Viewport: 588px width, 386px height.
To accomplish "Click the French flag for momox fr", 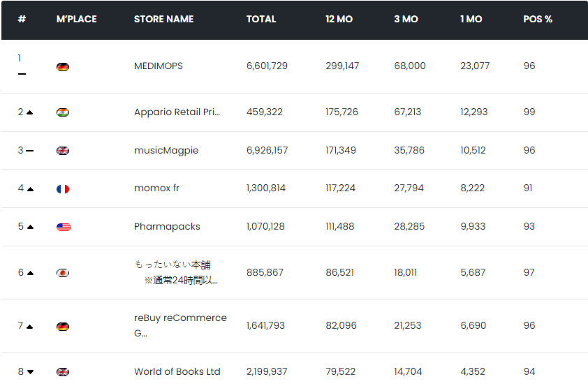I will pyautogui.click(x=63, y=189).
